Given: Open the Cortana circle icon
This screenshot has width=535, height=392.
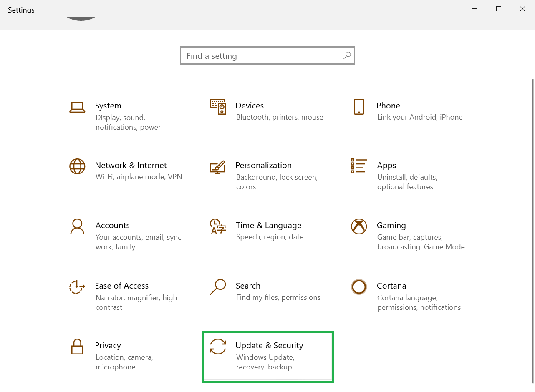Looking at the screenshot, I should (x=359, y=287).
